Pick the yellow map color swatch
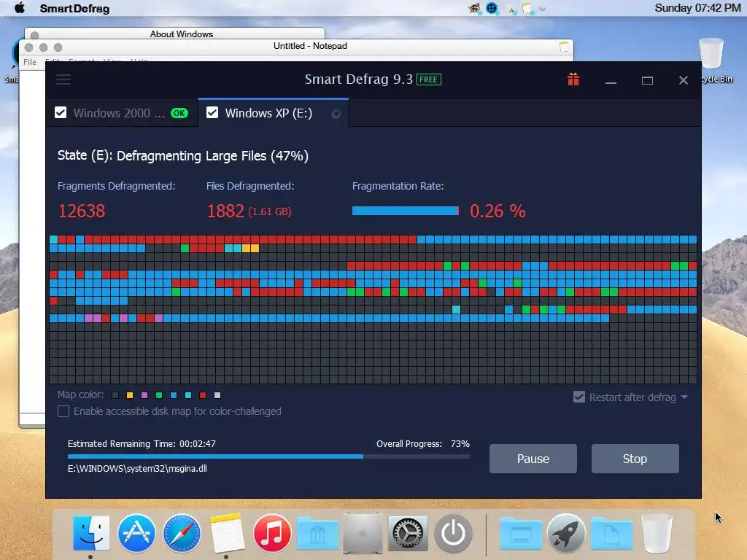The width and height of the screenshot is (747, 560). point(130,395)
